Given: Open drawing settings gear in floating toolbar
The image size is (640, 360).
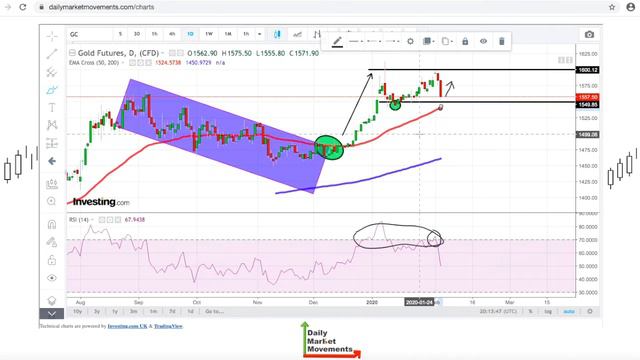Looking at the screenshot, I should (410, 41).
